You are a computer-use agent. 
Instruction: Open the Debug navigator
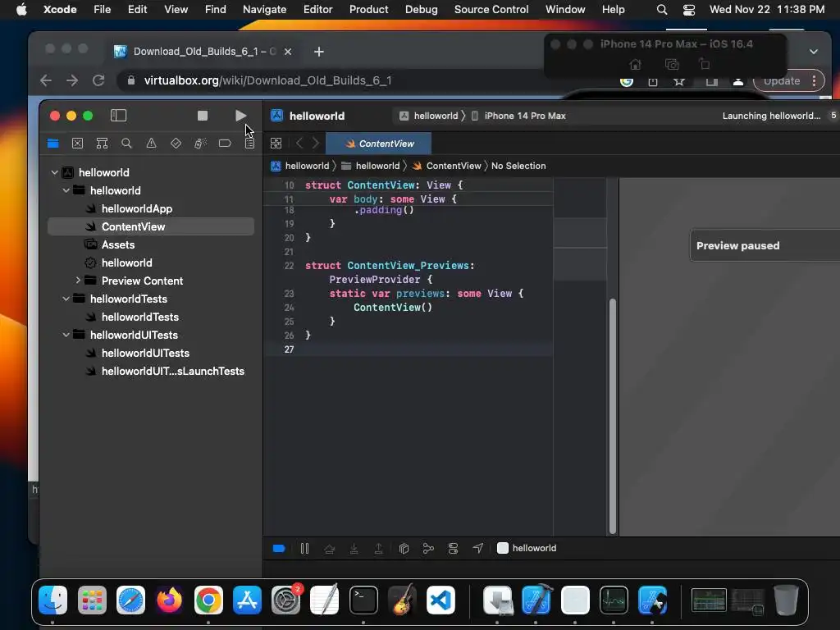200,143
